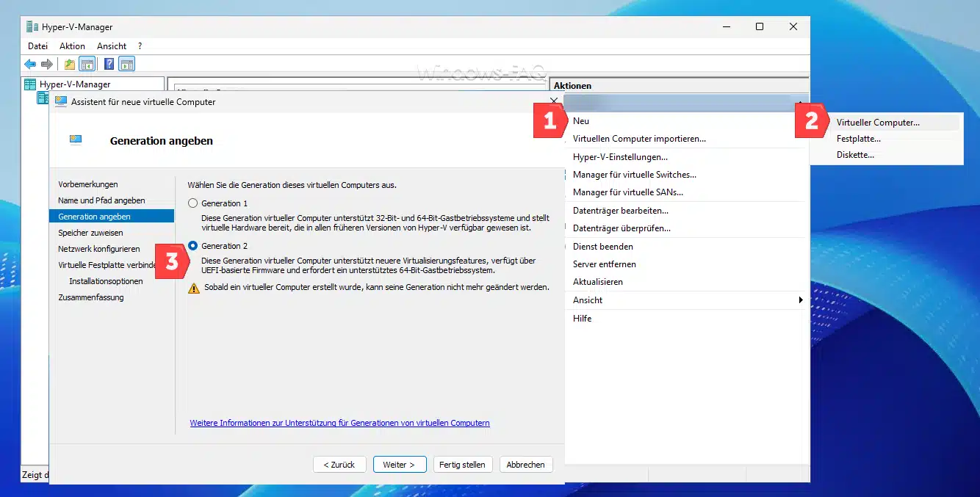
Task: Click the blue help question mark icon
Action: point(109,65)
